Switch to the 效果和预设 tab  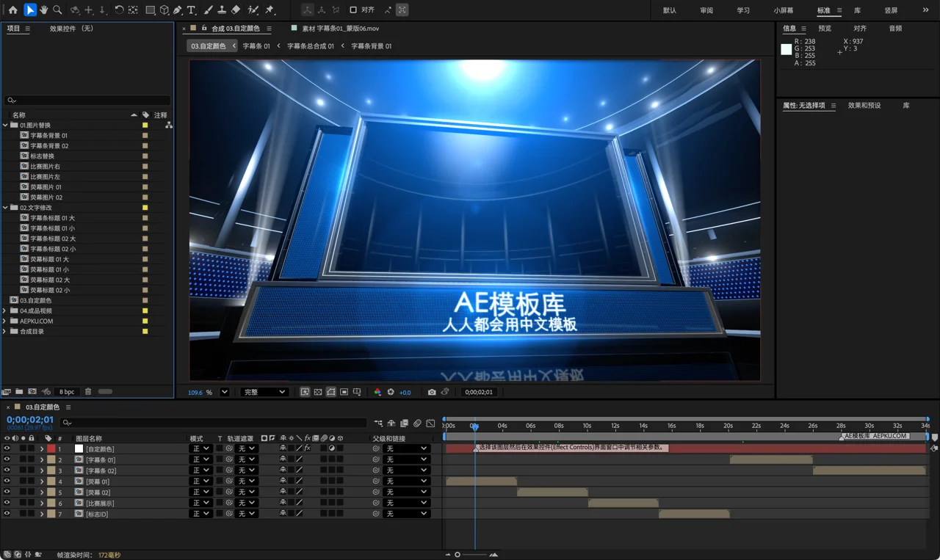(864, 106)
